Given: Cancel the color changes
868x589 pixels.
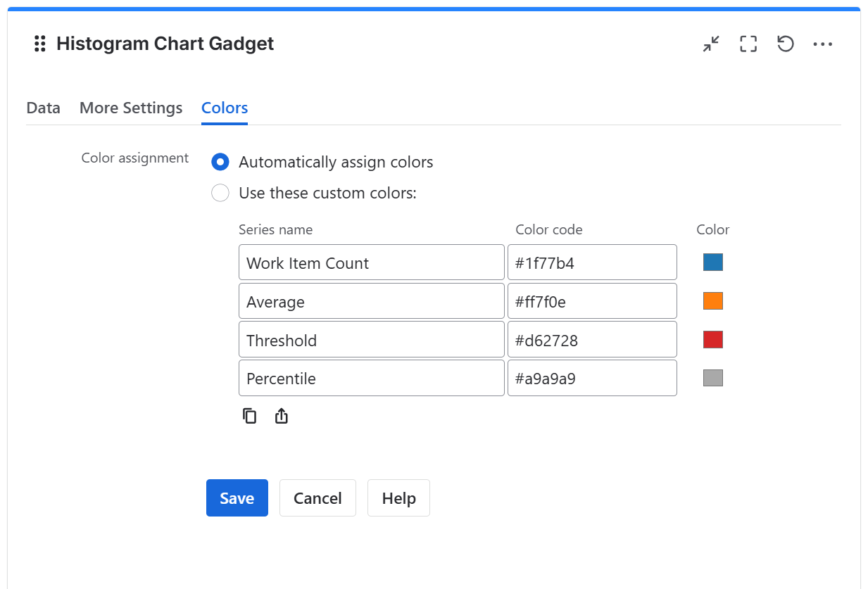Looking at the screenshot, I should pos(317,498).
